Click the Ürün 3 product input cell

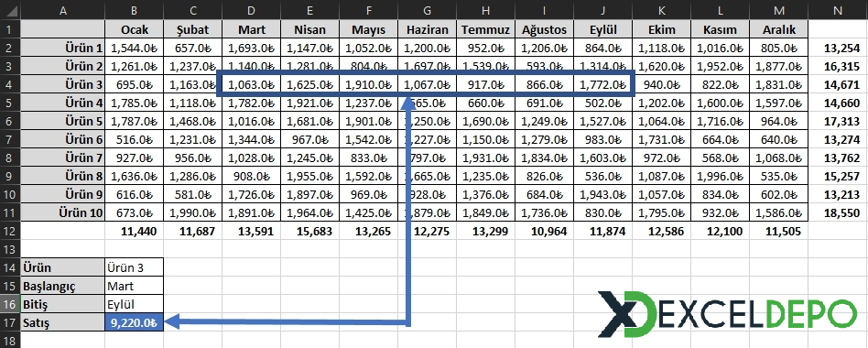tap(134, 267)
